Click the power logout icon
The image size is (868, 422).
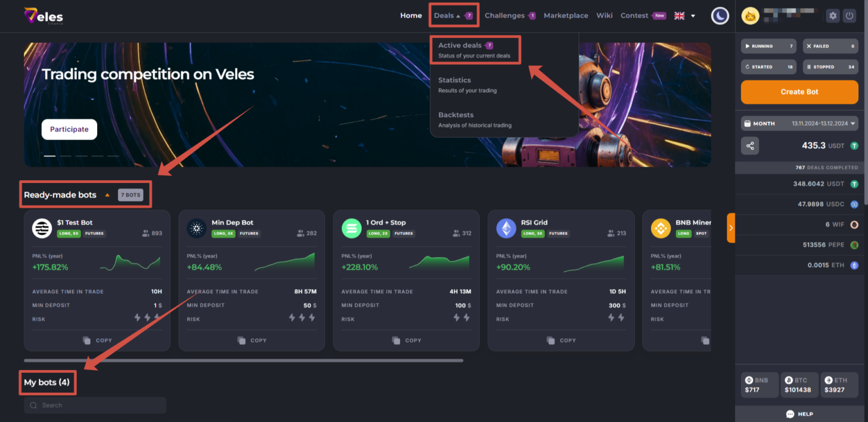pyautogui.click(x=849, y=16)
